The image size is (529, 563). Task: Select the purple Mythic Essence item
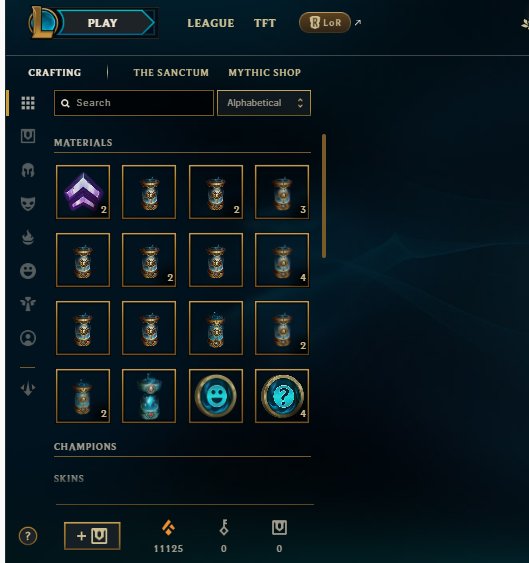(83, 192)
